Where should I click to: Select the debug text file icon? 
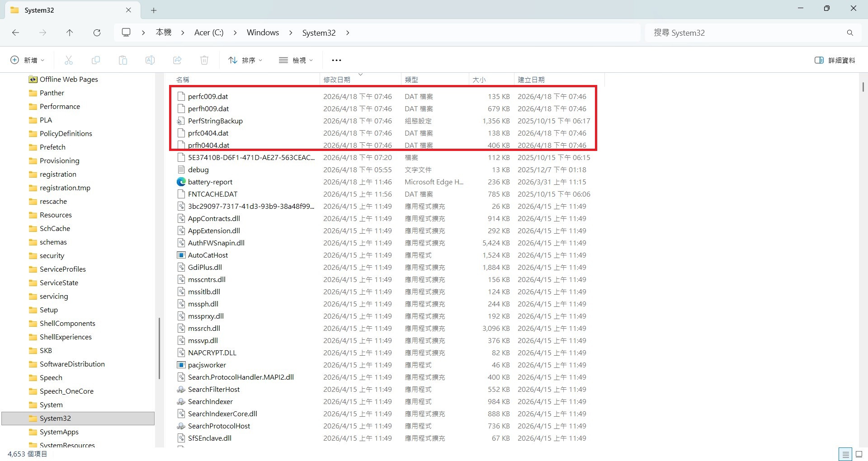tap(181, 169)
